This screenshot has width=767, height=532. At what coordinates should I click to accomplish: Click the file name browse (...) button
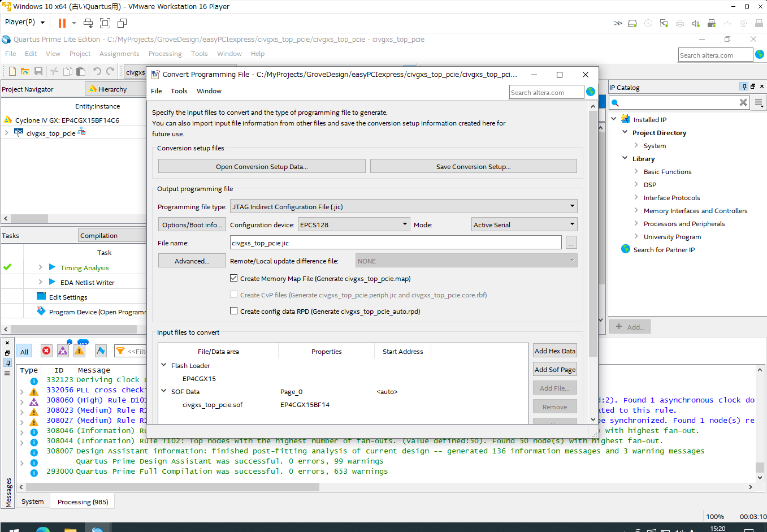(571, 243)
